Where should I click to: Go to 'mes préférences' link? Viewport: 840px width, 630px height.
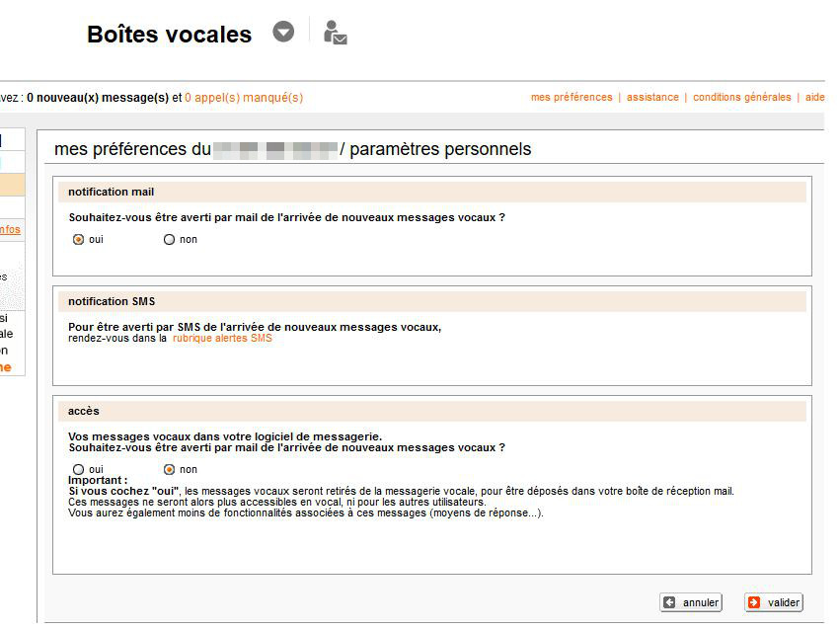[572, 97]
